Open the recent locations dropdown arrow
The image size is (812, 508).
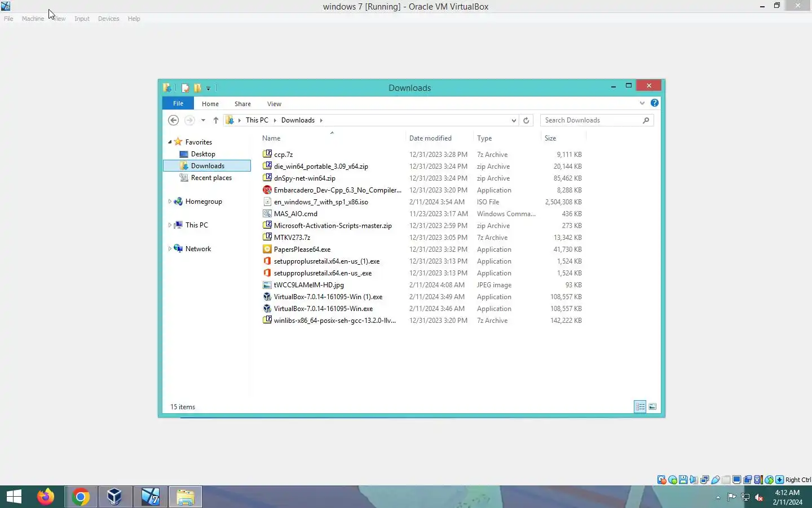coord(203,120)
